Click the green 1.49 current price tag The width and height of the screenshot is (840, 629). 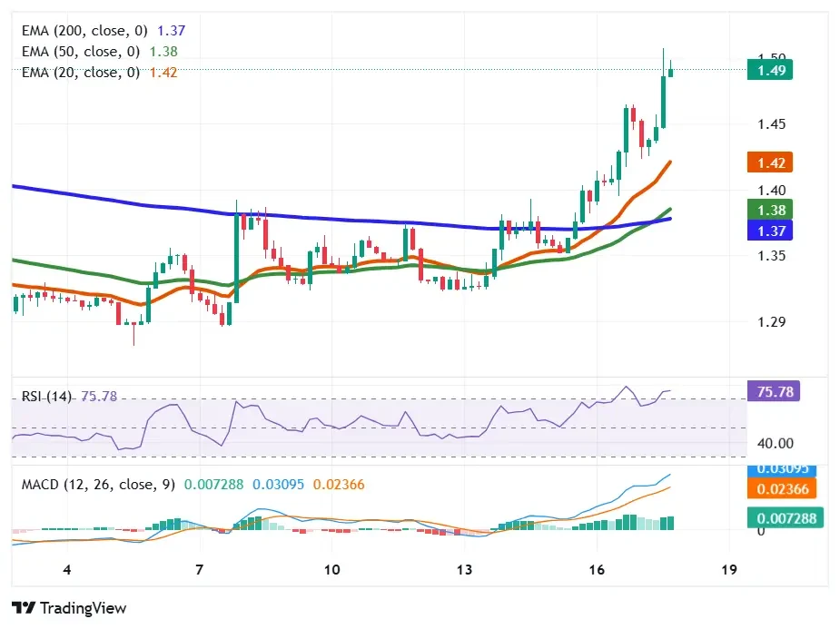(770, 70)
